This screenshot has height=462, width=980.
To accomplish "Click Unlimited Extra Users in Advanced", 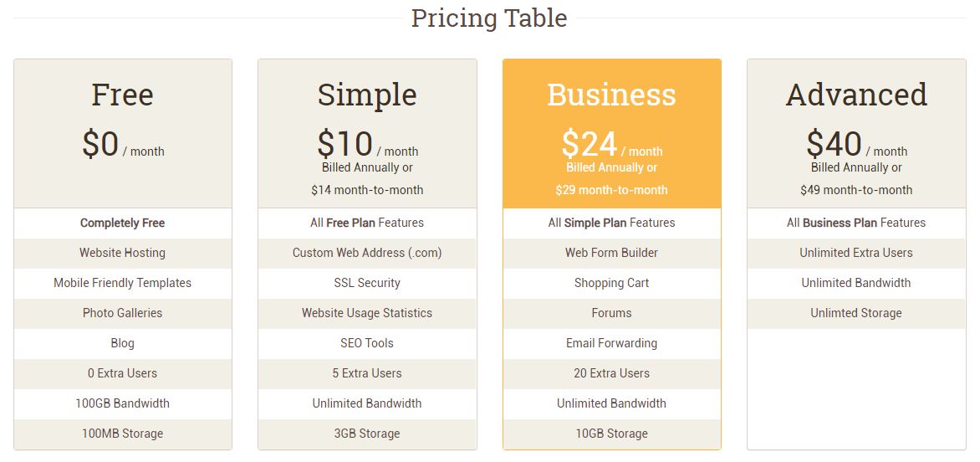I will 856,254.
